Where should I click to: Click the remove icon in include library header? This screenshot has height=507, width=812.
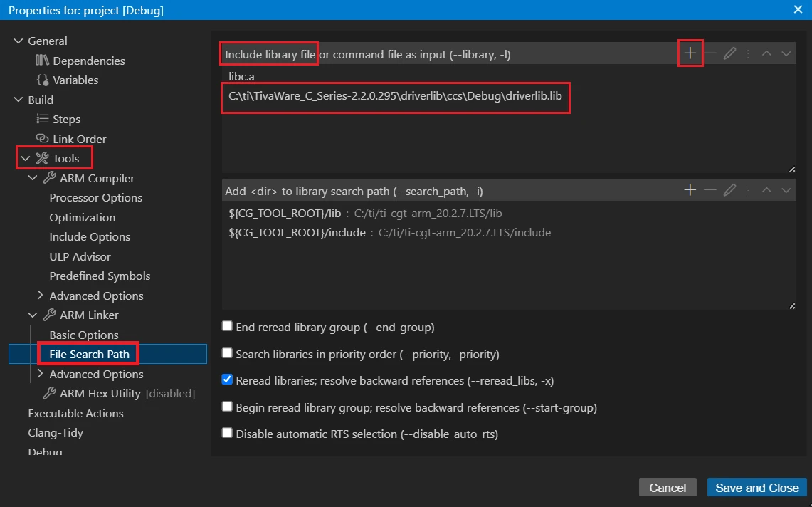(x=710, y=53)
